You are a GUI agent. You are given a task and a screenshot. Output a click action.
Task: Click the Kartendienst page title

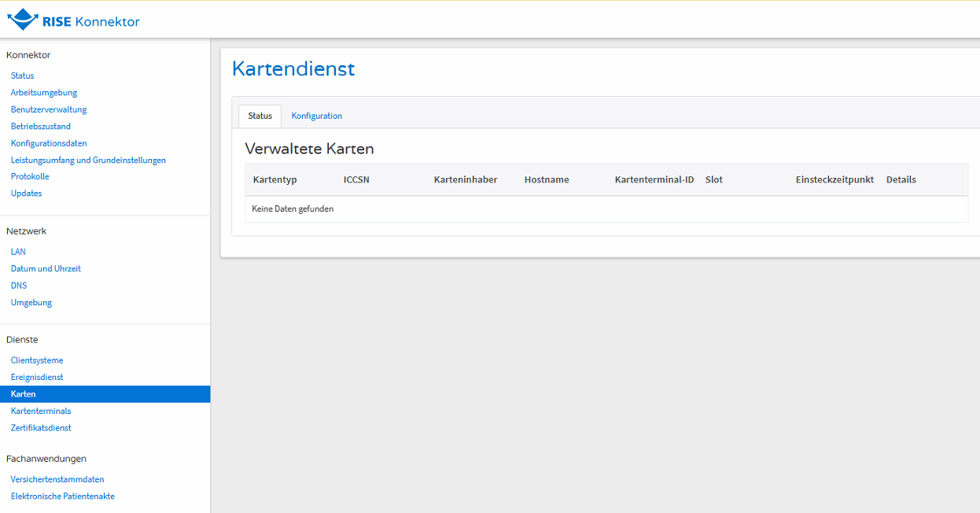point(293,69)
